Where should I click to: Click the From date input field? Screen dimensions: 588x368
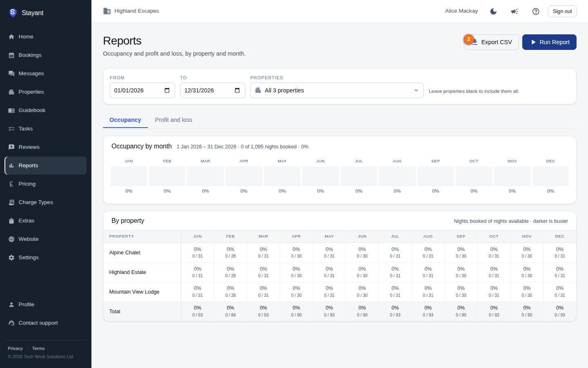coord(143,90)
